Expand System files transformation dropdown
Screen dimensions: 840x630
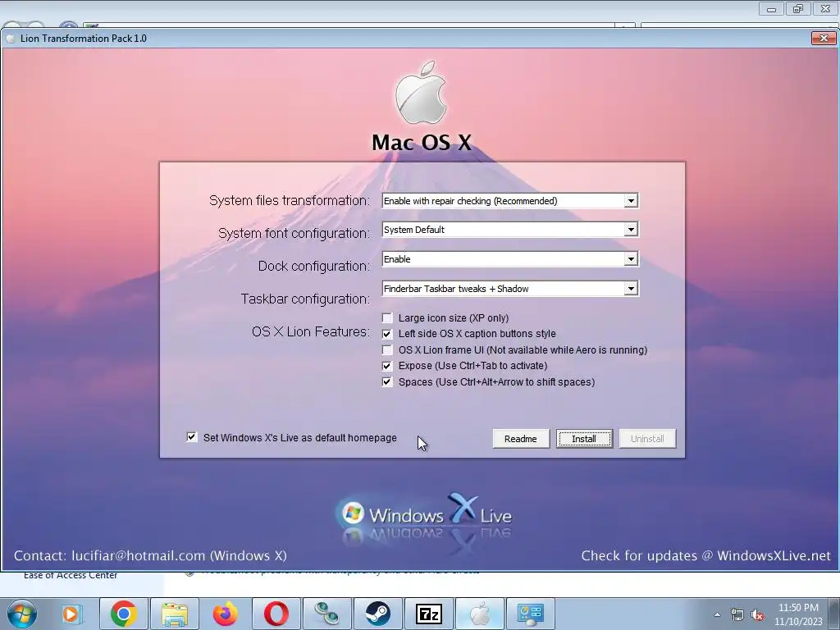631,201
